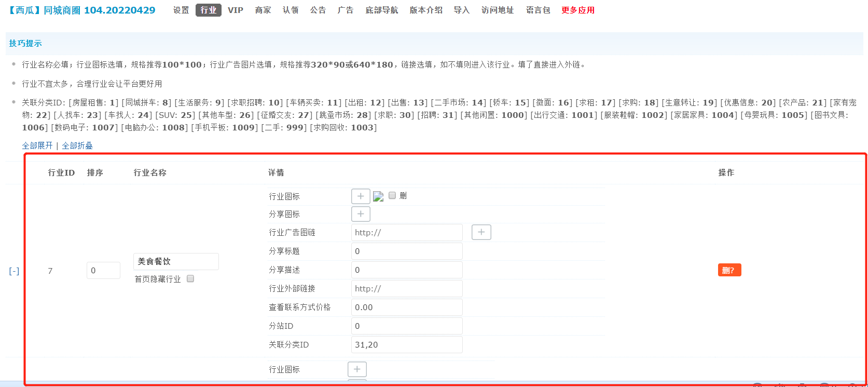Image resolution: width=868 pixels, height=387 pixels.
Task: Focus the 查看联系方式价格 field showing 0.00
Action: pyautogui.click(x=407, y=307)
